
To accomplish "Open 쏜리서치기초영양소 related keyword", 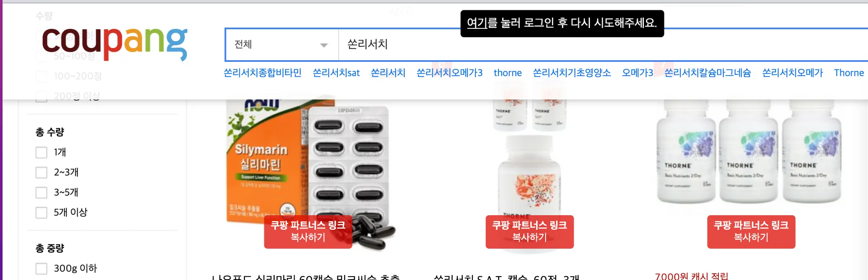I will [x=572, y=73].
